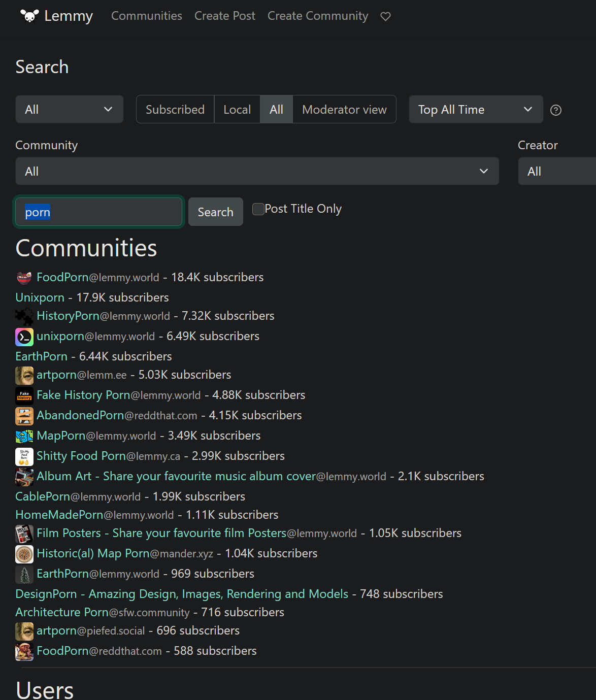Click the unixporn@lemmy.world terminal icon
The image size is (596, 700).
pyautogui.click(x=24, y=337)
